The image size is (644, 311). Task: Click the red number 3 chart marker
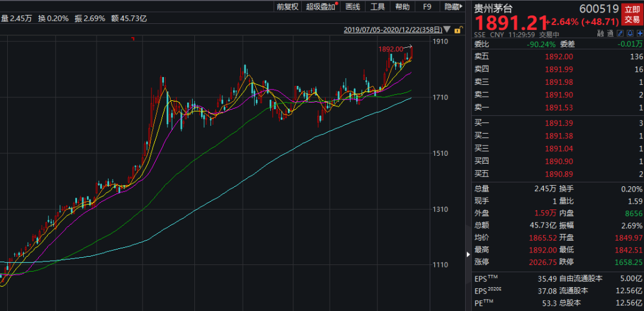[x=133, y=39]
